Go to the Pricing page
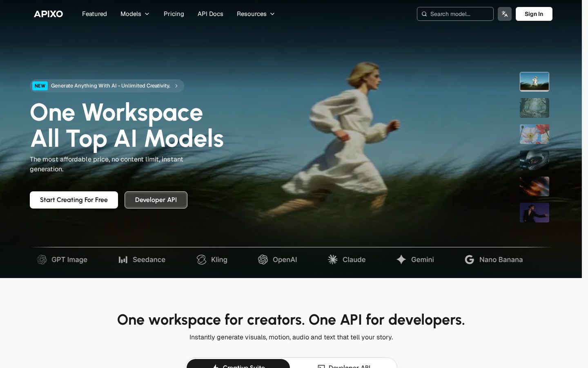The height and width of the screenshot is (368, 588). [x=174, y=14]
